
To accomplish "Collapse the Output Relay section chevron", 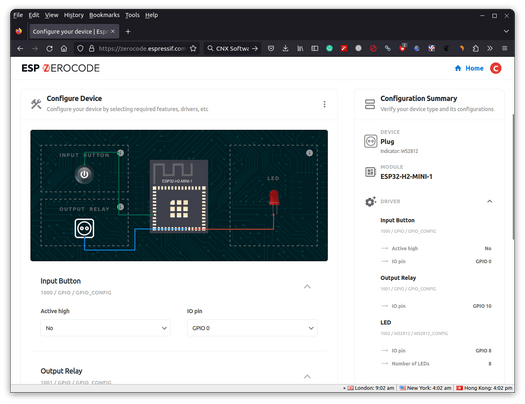I will click(307, 377).
